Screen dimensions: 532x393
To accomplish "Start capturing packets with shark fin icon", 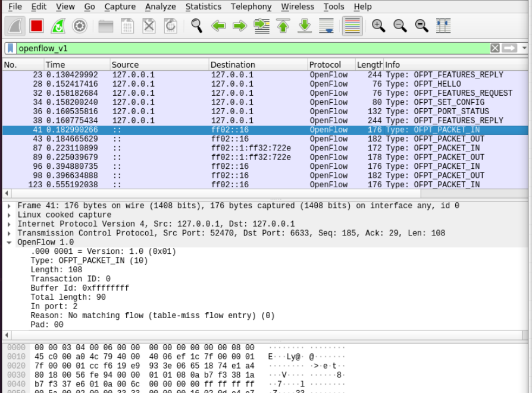I will [x=15, y=26].
